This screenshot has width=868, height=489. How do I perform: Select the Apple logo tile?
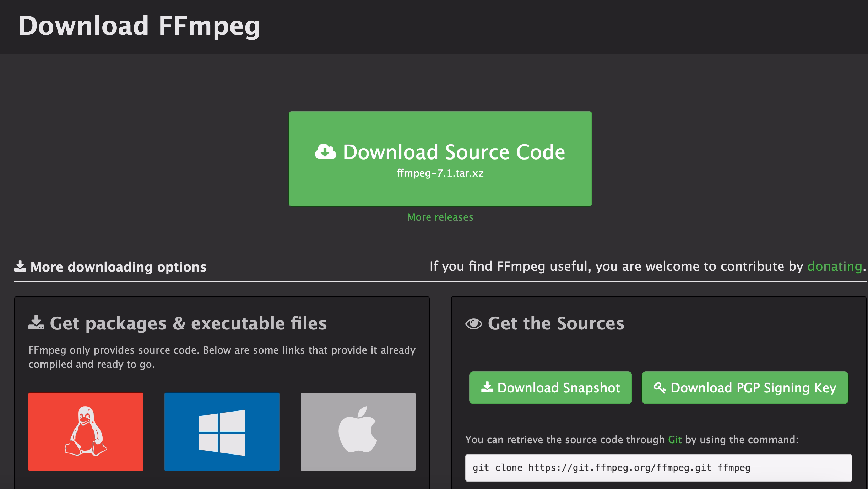(358, 431)
